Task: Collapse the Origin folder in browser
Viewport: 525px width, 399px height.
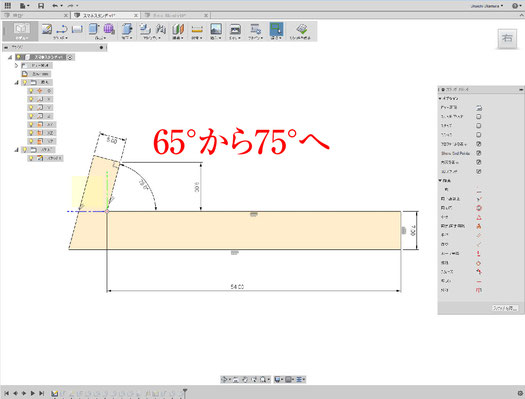Action: pyautogui.click(x=16, y=82)
